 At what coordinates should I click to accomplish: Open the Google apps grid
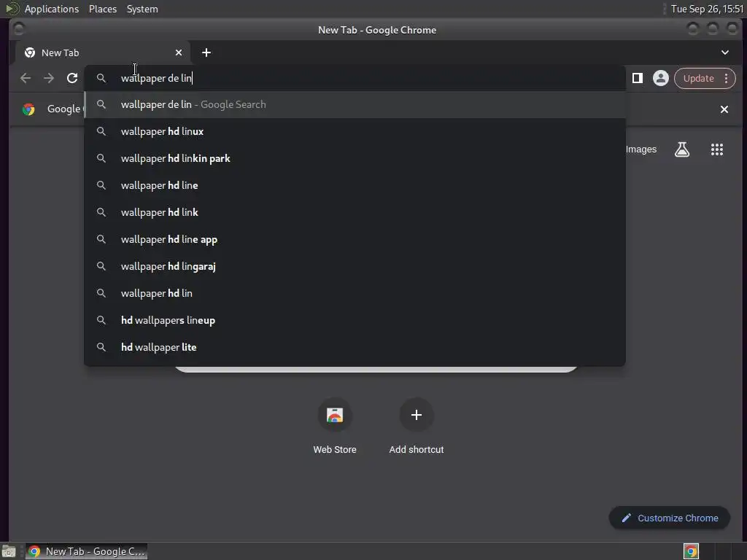717,149
